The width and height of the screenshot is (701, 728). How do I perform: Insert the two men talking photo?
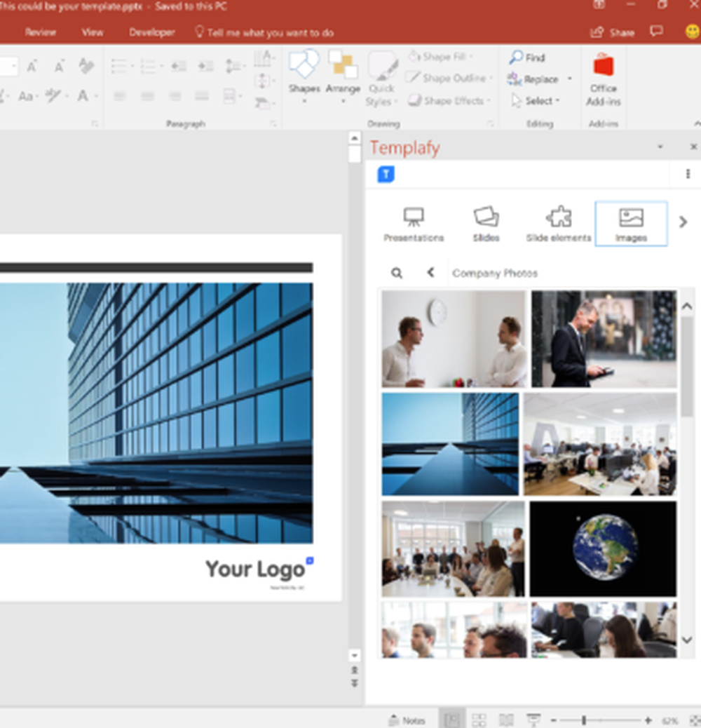[454, 339]
